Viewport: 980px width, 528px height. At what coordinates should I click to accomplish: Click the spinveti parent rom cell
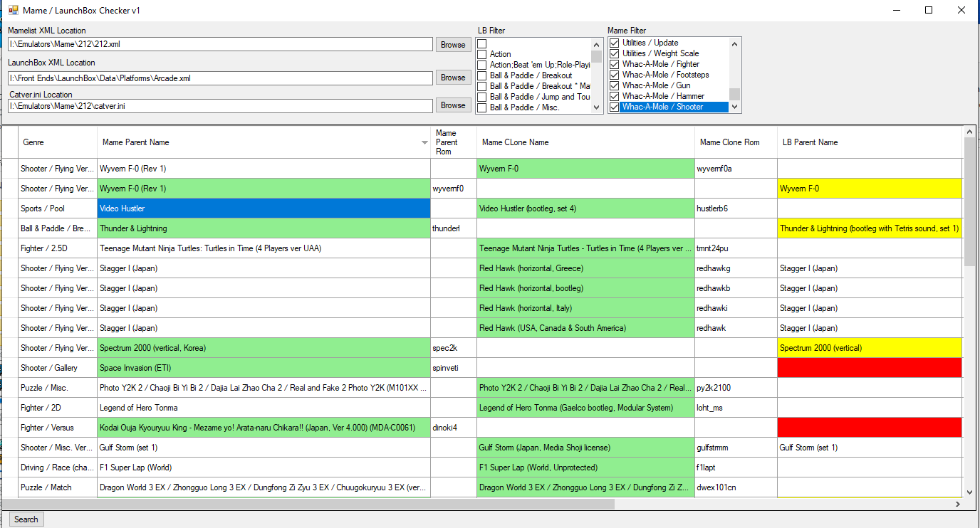[453, 368]
